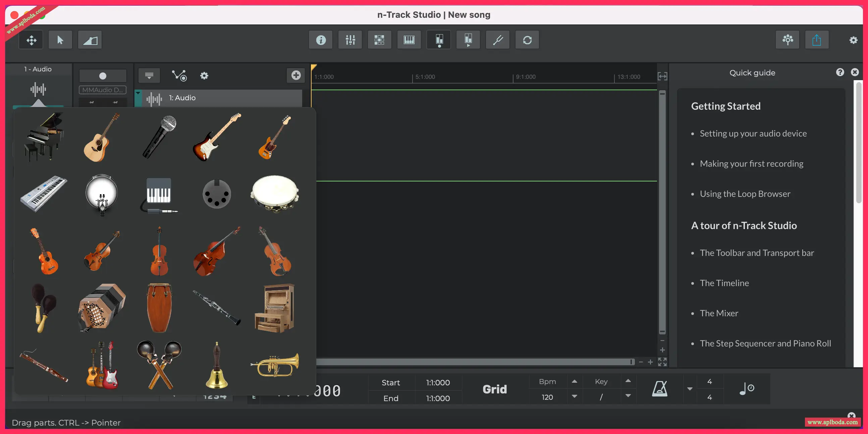Image resolution: width=868 pixels, height=434 pixels.
Task: Open the piano roll keyboard toolbar icon
Action: pyautogui.click(x=409, y=40)
